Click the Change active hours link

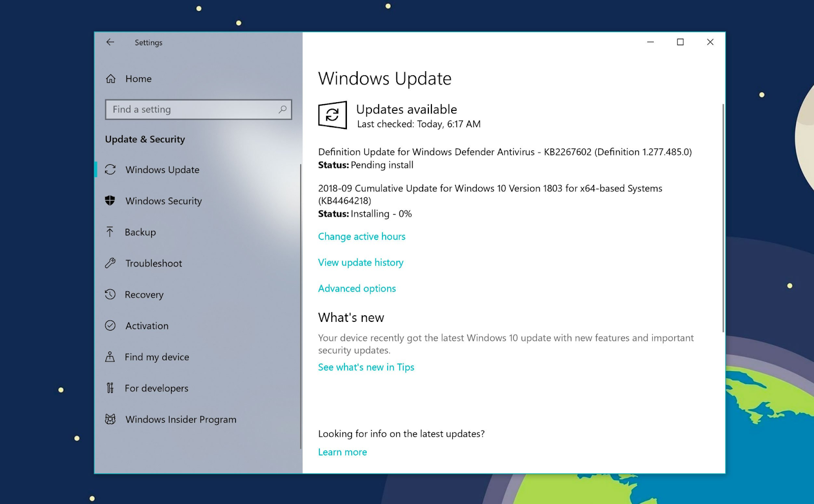coord(362,236)
